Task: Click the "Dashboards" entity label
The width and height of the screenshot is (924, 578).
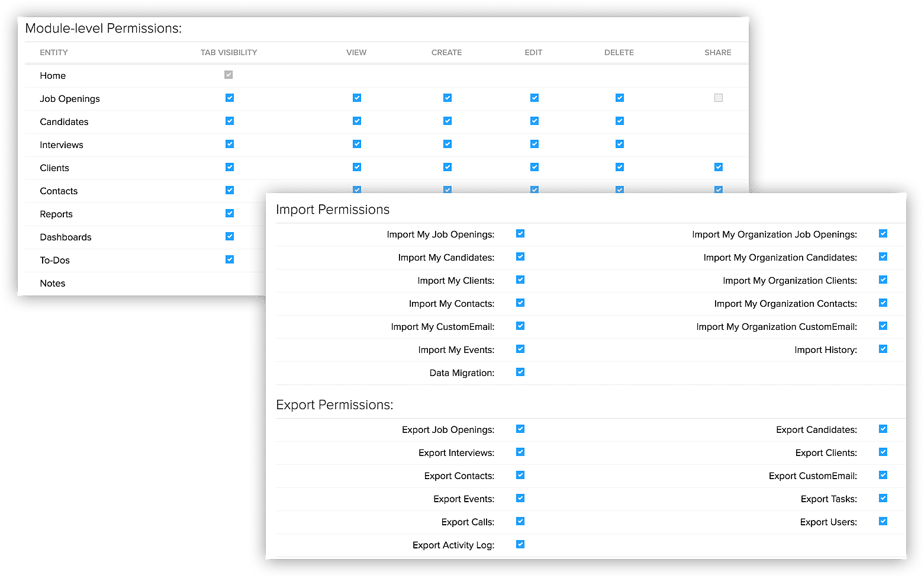Action: click(66, 237)
